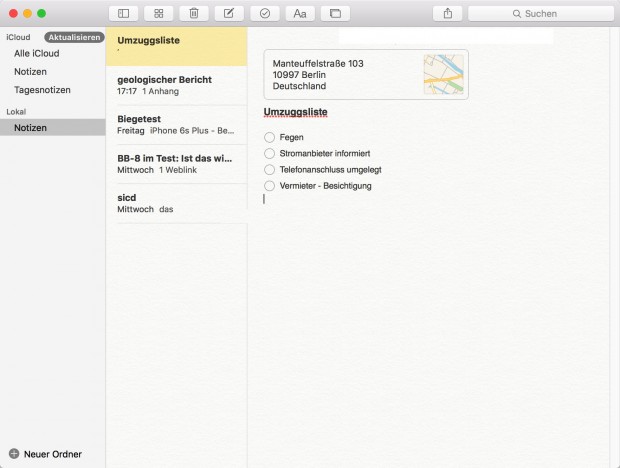Open the Biegetest note

click(x=176, y=125)
